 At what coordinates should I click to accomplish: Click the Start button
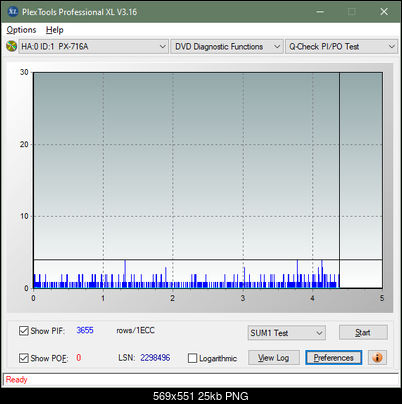(363, 332)
